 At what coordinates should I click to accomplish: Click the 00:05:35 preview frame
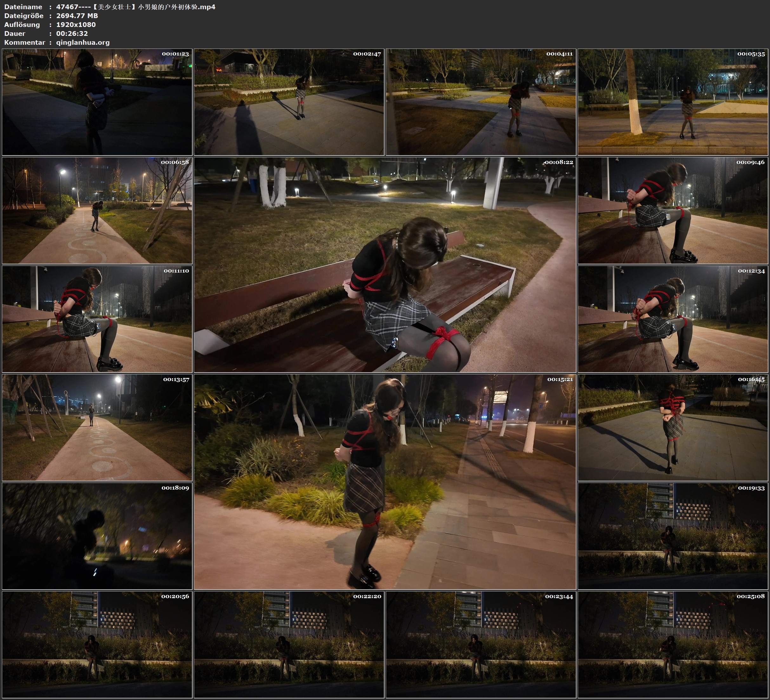673,102
